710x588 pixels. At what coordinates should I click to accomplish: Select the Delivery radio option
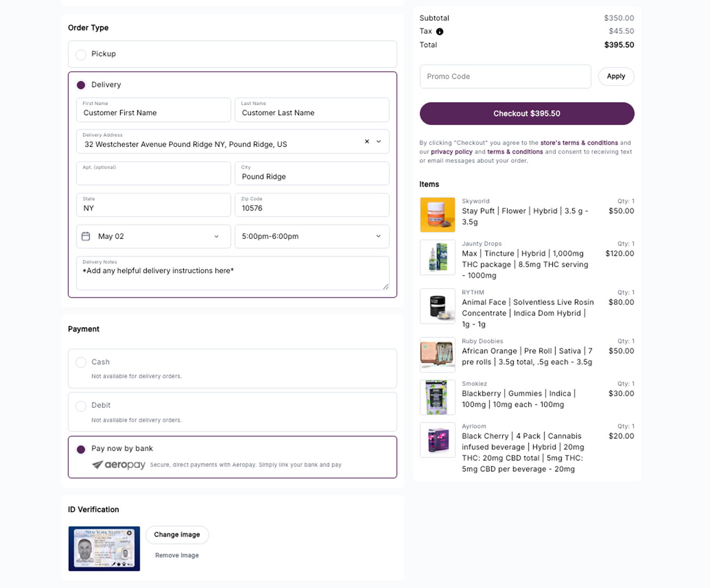(x=81, y=85)
